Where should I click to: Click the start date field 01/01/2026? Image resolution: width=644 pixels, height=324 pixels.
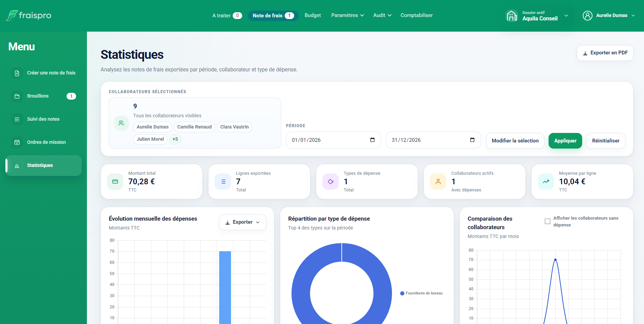point(333,140)
